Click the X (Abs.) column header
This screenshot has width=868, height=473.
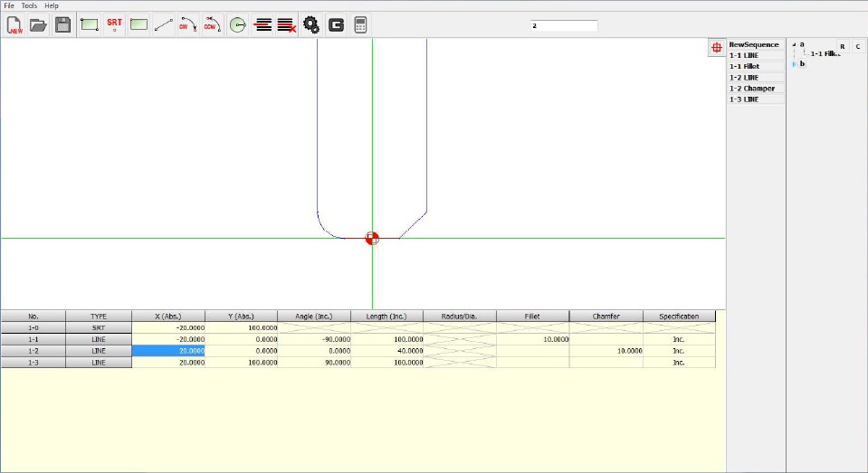coord(168,317)
